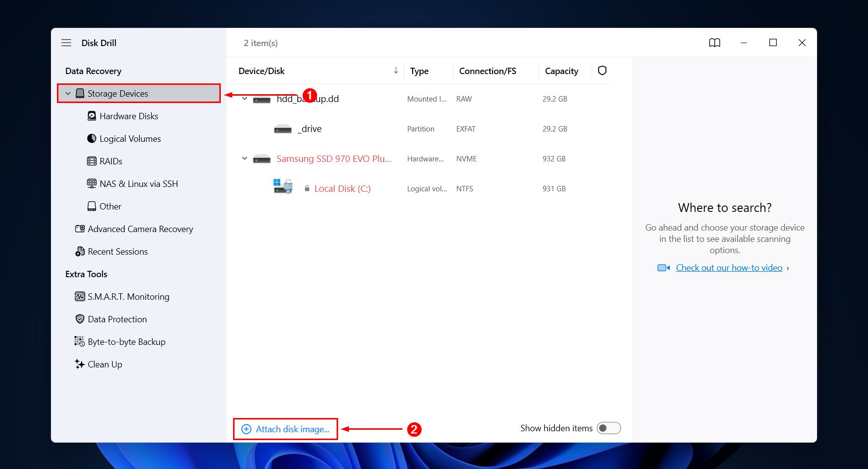Open the Hardware Disks section
This screenshot has width=868, height=469.
pos(129,116)
